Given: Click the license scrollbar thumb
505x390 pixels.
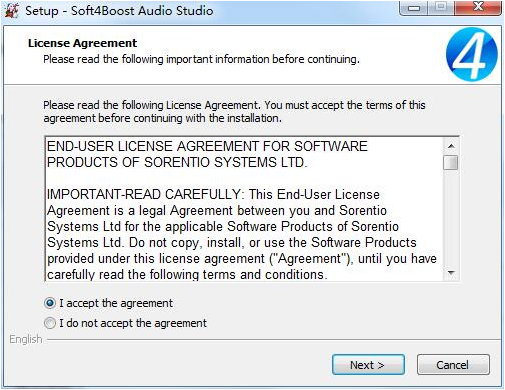Looking at the screenshot, I should 451,162.
